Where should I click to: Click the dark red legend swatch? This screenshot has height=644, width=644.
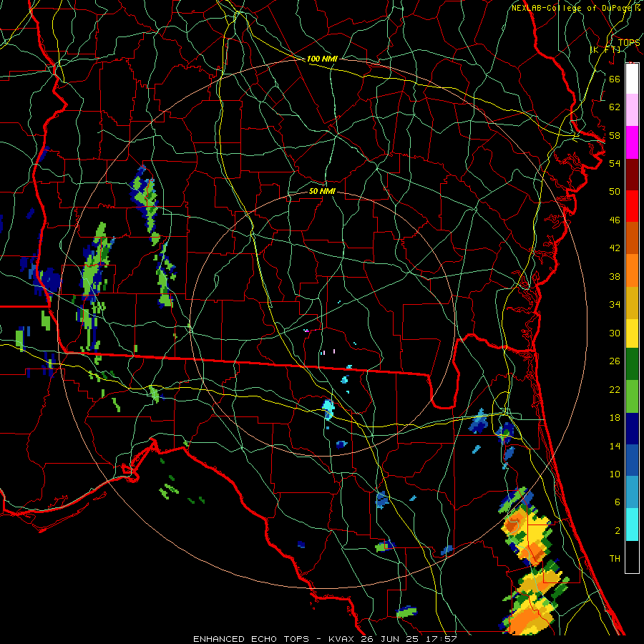pos(632,175)
